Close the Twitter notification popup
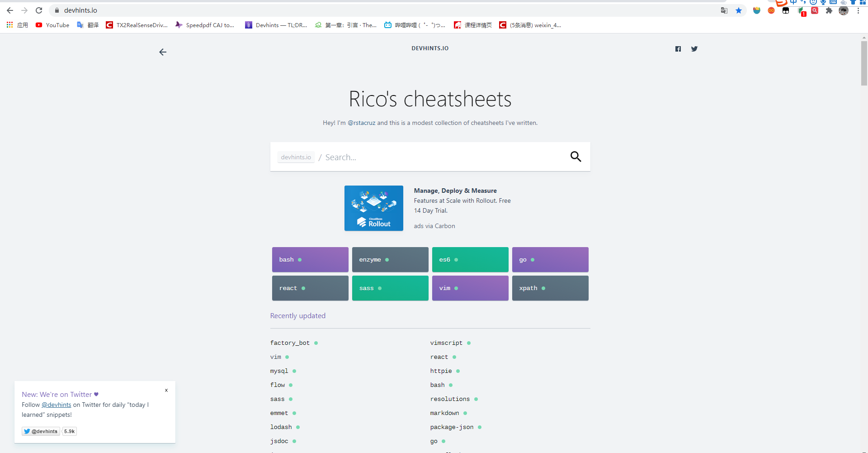 [x=166, y=390]
